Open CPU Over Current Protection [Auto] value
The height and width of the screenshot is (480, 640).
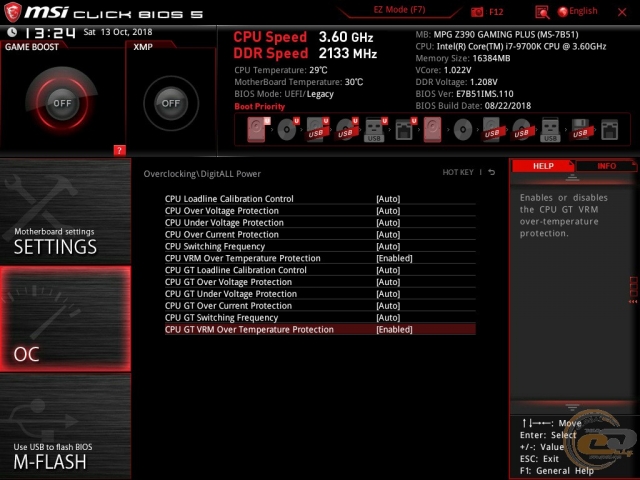coord(388,234)
